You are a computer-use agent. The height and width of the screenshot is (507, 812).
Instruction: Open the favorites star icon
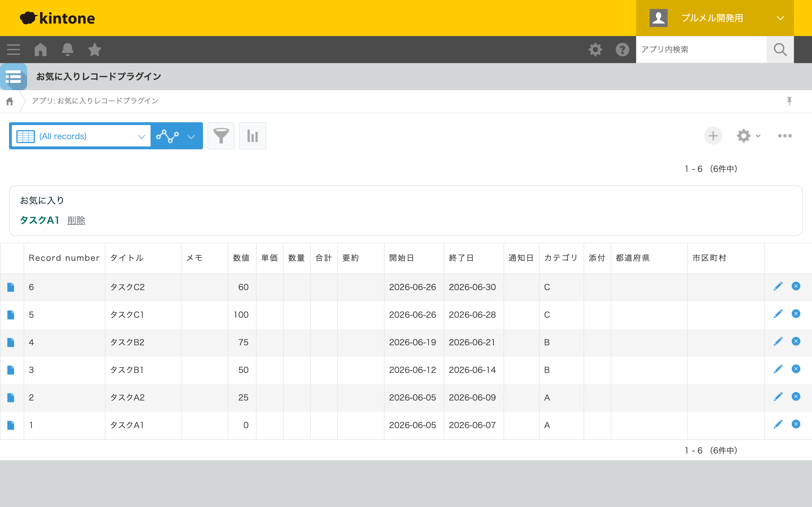pos(95,50)
